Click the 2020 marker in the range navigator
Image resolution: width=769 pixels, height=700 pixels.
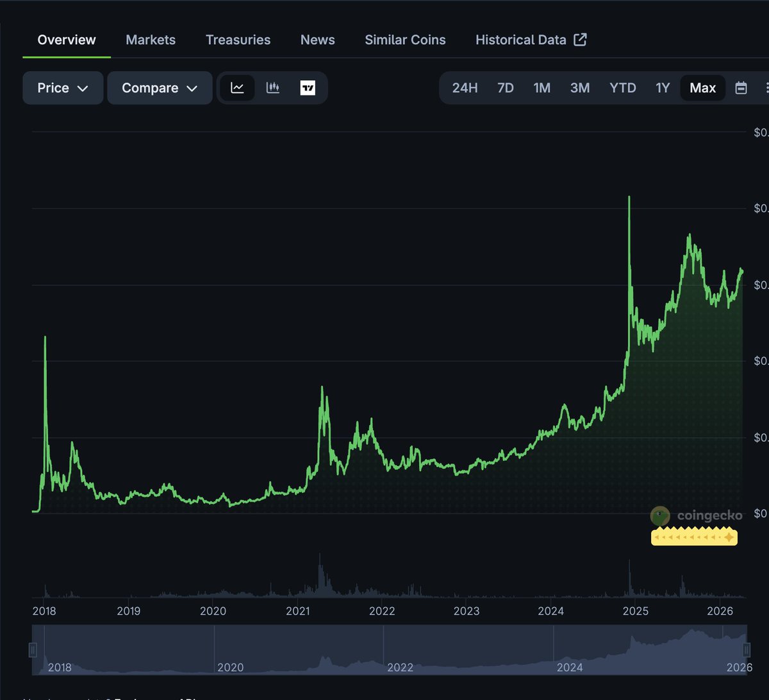[230, 667]
